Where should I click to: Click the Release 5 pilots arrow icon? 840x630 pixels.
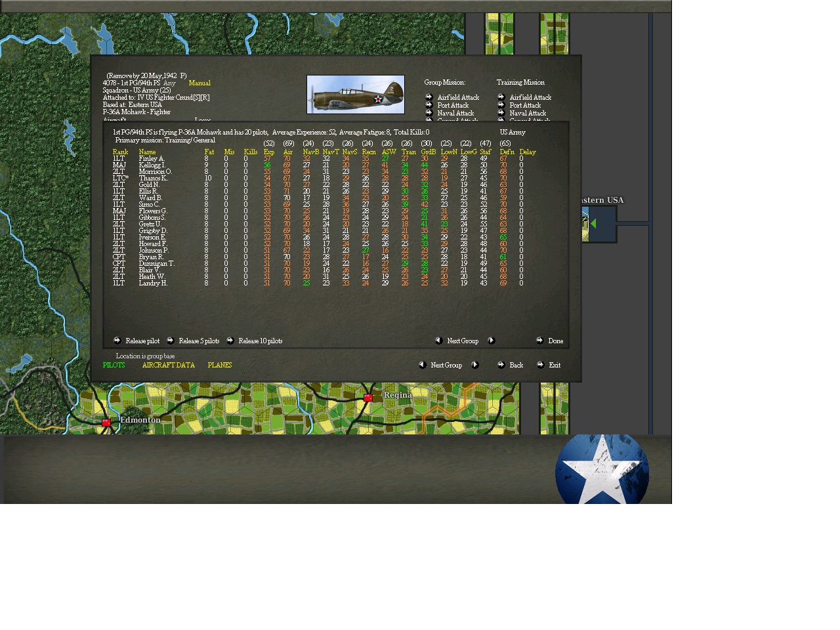[170, 341]
